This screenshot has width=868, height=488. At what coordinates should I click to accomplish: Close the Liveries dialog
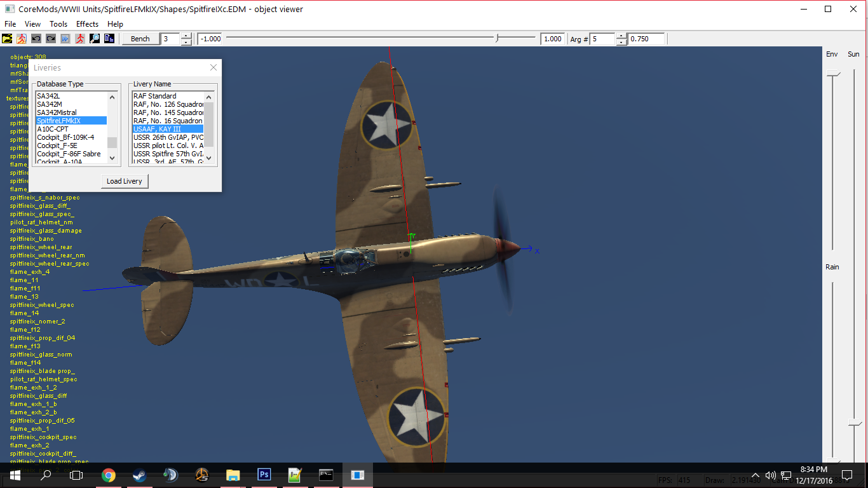pos(214,67)
